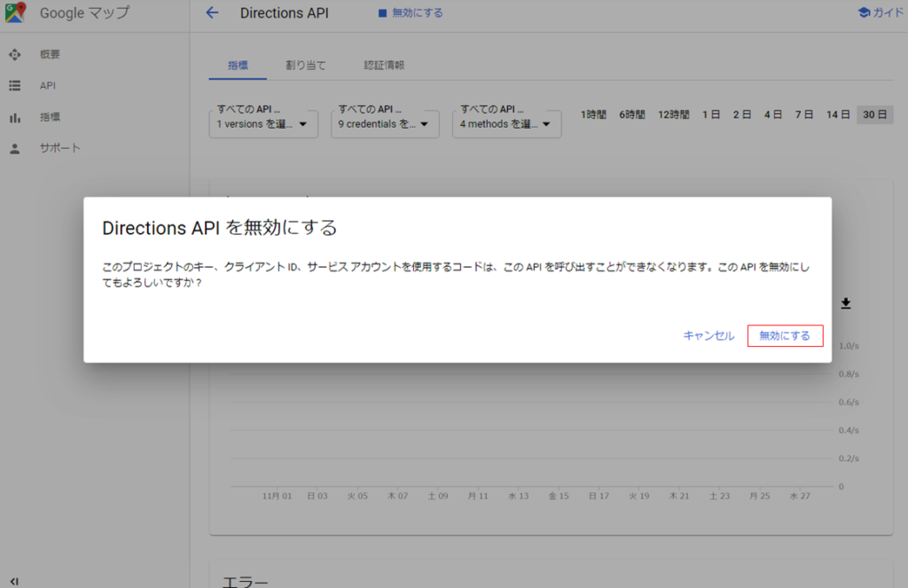Click the Directions API page title

coord(285,12)
